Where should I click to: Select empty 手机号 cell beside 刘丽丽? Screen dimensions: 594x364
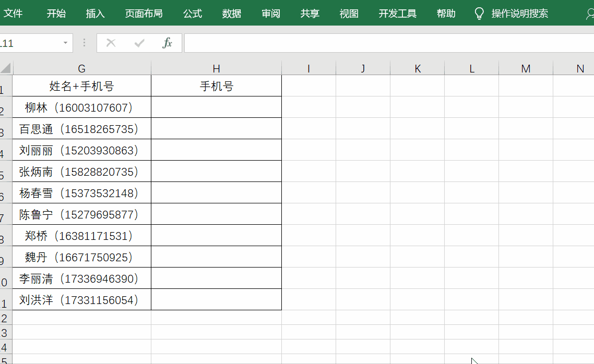(x=216, y=150)
